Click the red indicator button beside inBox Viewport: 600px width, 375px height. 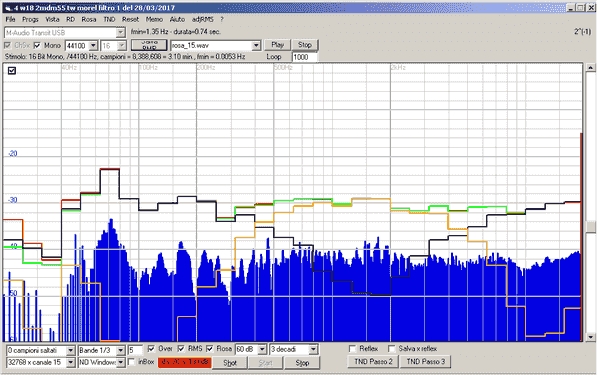pos(184,362)
